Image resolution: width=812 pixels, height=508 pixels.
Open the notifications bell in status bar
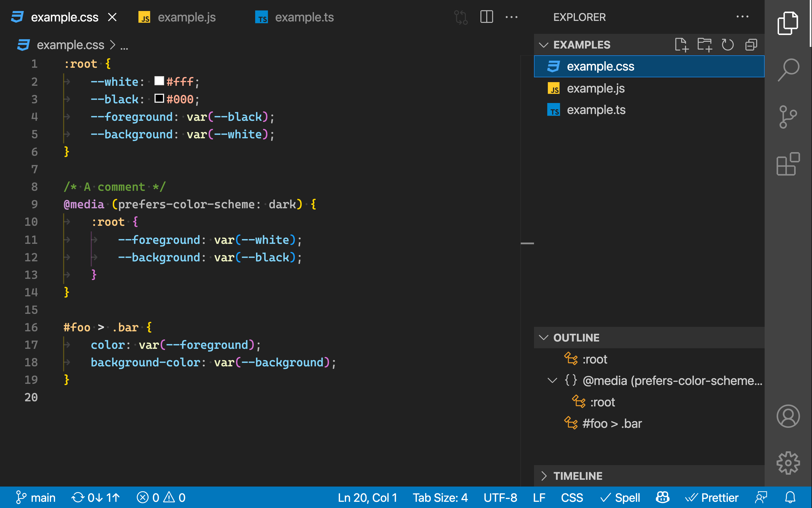click(x=790, y=497)
